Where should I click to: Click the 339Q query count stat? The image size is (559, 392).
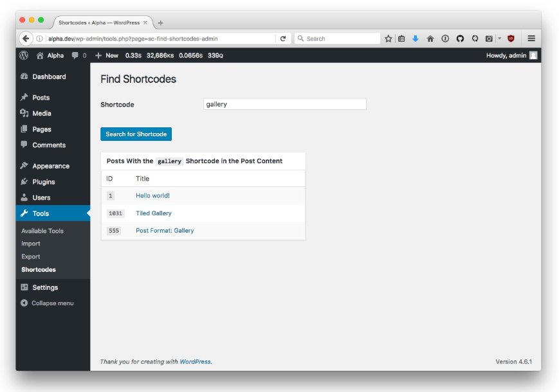coord(215,55)
